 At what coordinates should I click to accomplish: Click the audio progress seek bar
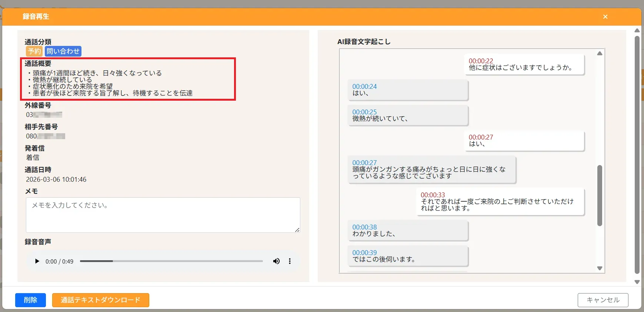(x=171, y=261)
